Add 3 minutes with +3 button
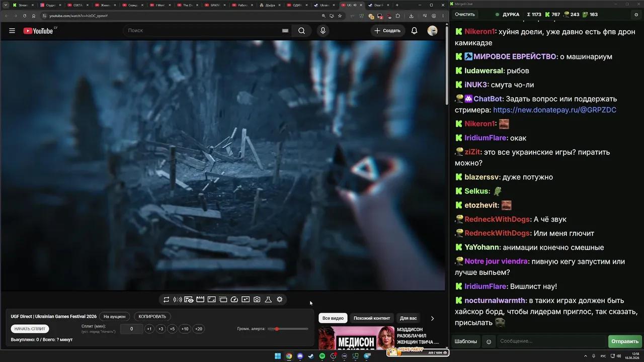This screenshot has height=362, width=644. (160, 329)
